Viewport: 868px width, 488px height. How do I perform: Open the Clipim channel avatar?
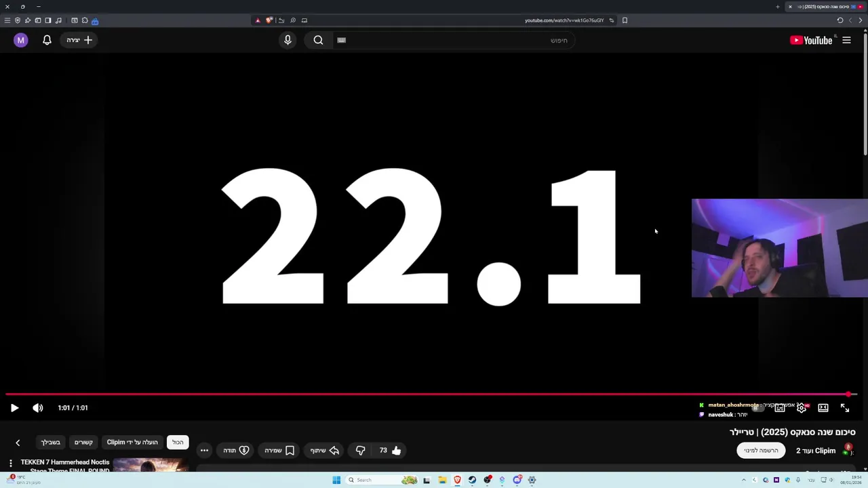pos(848,450)
